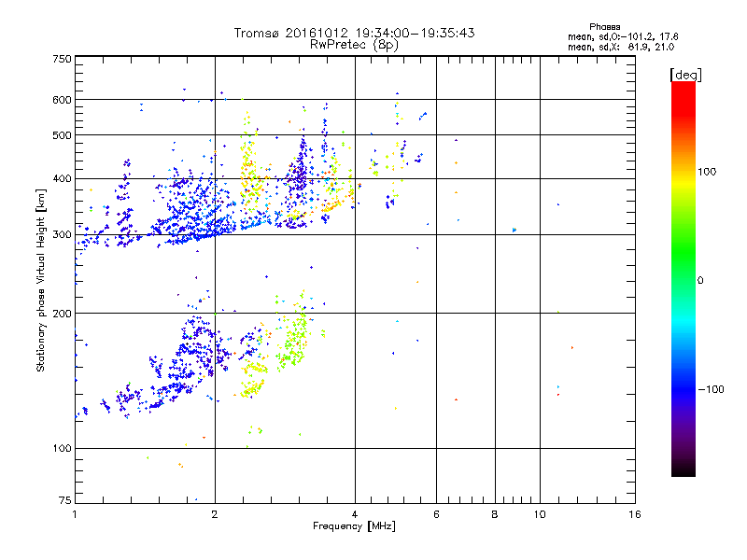Viewport: 747px width, 560px height.
Task: Click the y-axis tick label '200'
Action: 62,314
